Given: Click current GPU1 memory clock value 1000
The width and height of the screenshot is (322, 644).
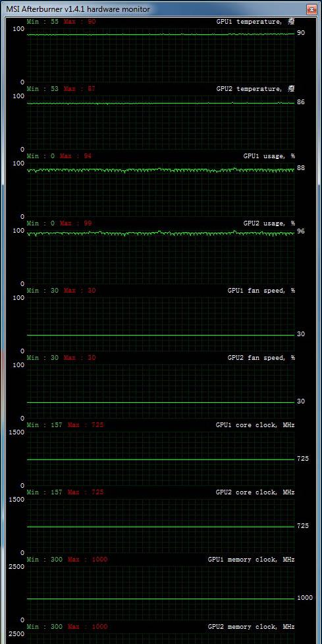Looking at the screenshot, I should point(305,598).
